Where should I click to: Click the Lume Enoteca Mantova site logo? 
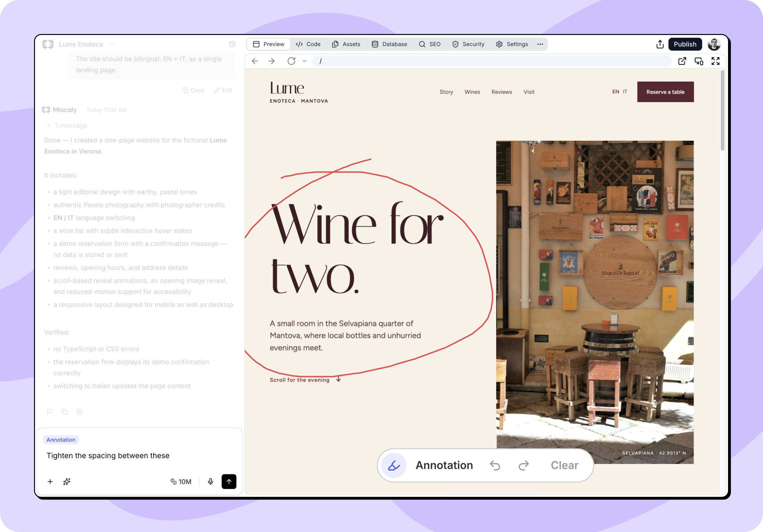pos(299,92)
